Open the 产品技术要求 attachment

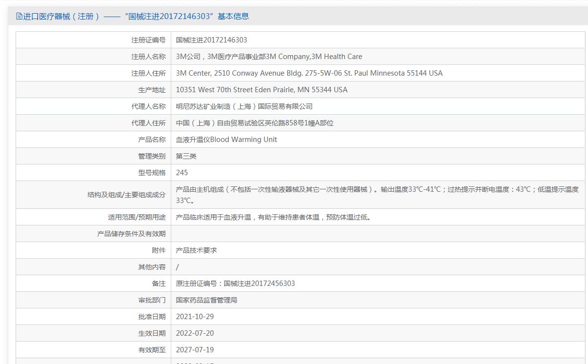point(197,250)
